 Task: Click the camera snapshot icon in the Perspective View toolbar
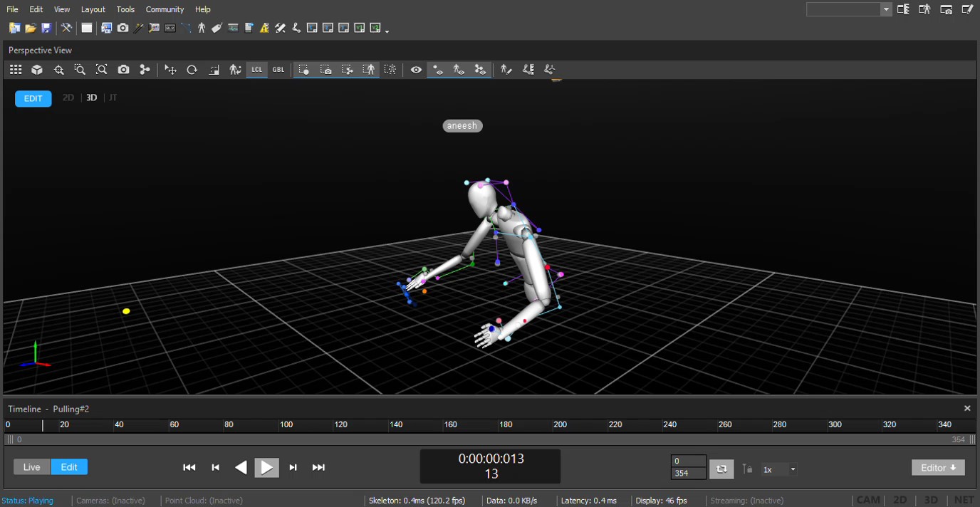point(123,70)
